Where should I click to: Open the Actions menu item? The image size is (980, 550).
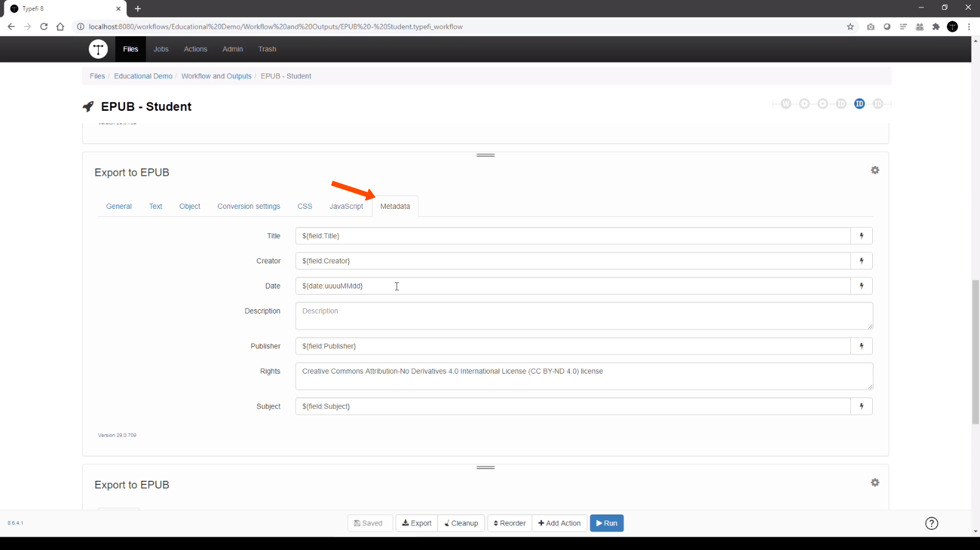(195, 49)
